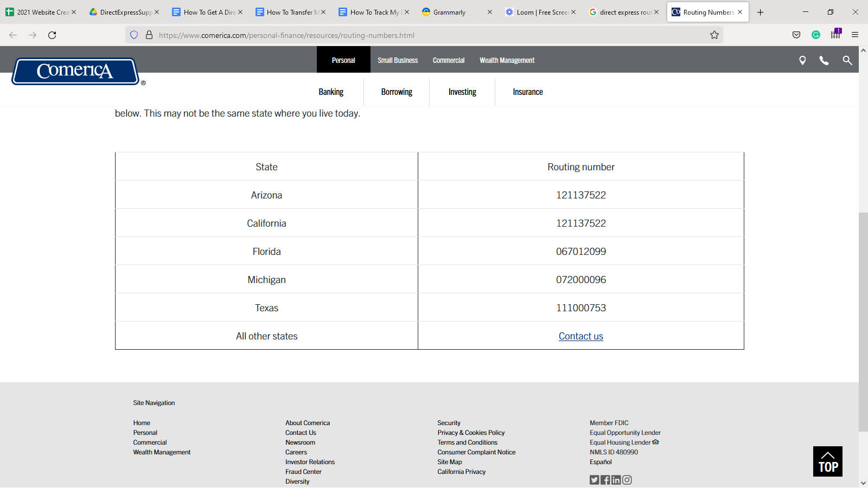This screenshot has height=488, width=868.
Task: Select the Small Business section
Action: (398, 60)
